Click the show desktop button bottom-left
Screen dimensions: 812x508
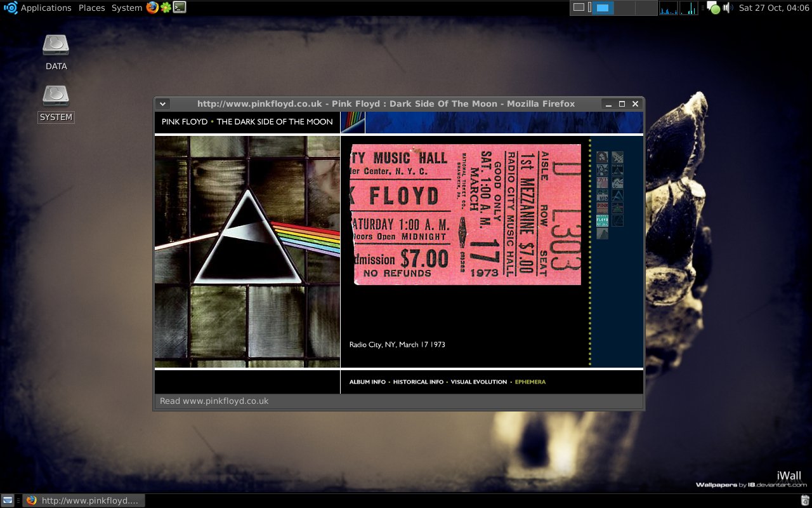click(8, 500)
